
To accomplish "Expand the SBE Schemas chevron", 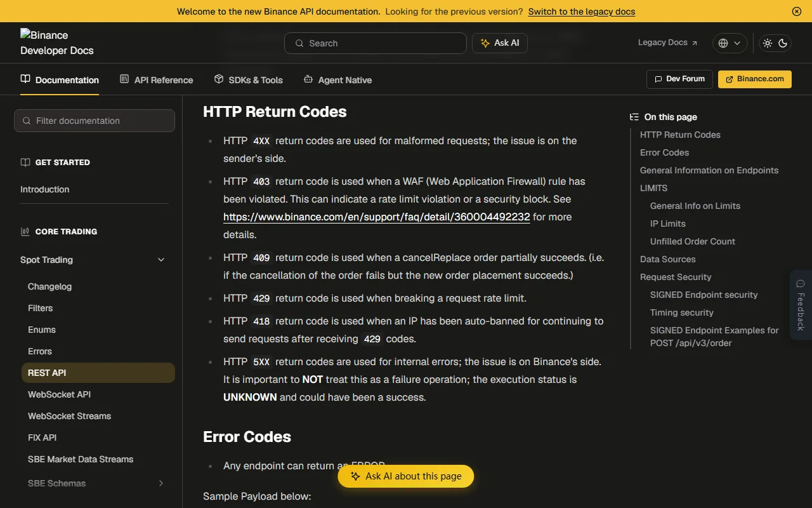I will [x=161, y=483].
